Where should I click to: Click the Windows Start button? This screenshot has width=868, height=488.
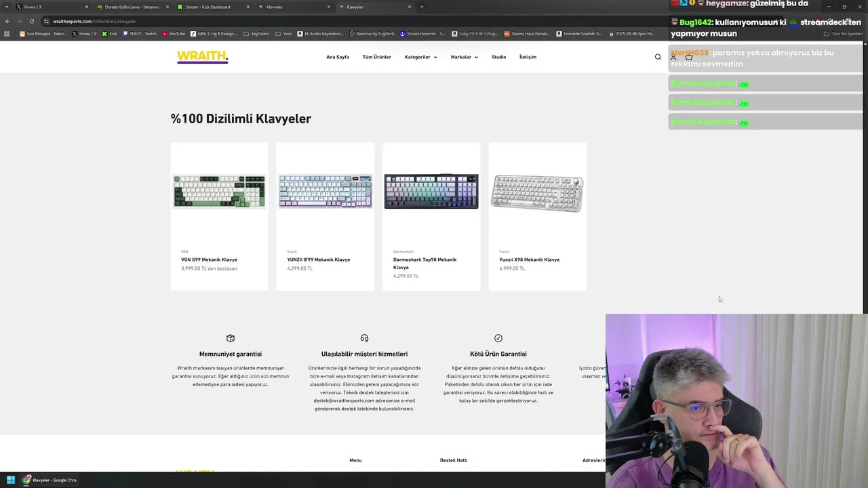(11, 480)
